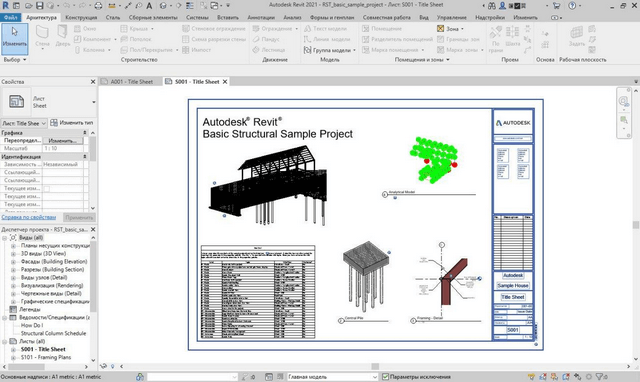Open the Главная модель design option dropdown

coord(333,377)
